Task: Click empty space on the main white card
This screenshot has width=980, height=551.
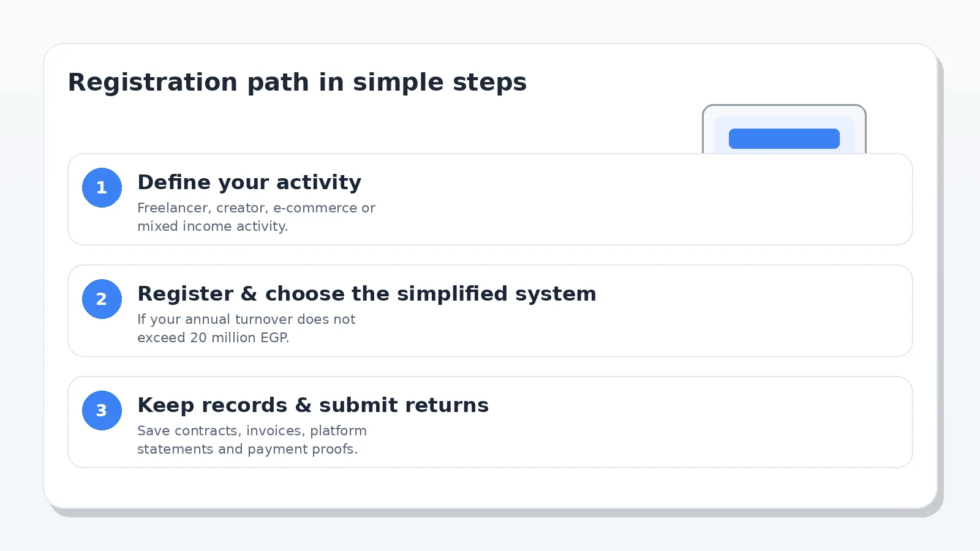Action: (490, 488)
